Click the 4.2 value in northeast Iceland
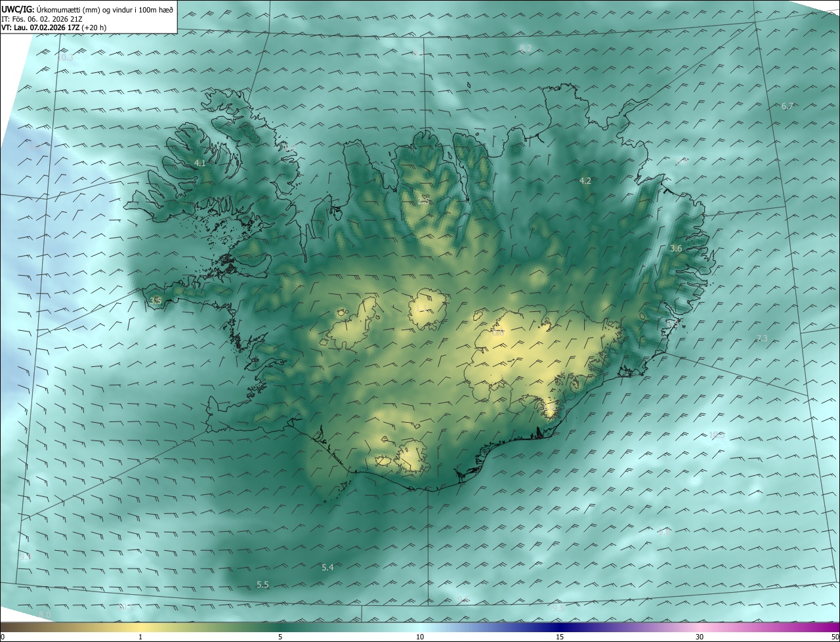Screen dimensions: 840x642 point(585,181)
